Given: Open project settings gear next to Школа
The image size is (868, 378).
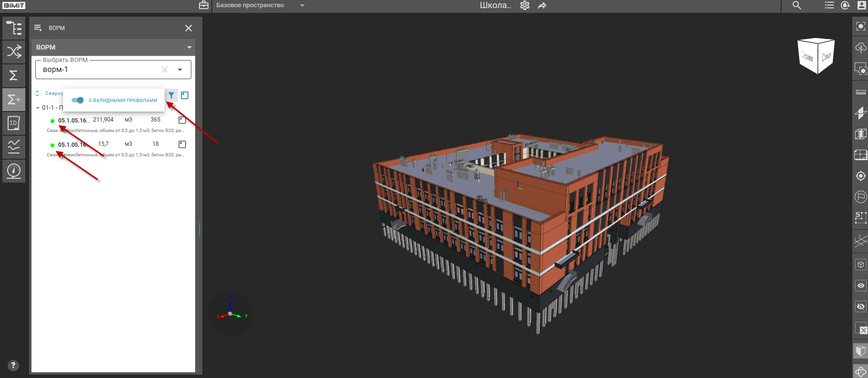Looking at the screenshot, I should point(525,5).
